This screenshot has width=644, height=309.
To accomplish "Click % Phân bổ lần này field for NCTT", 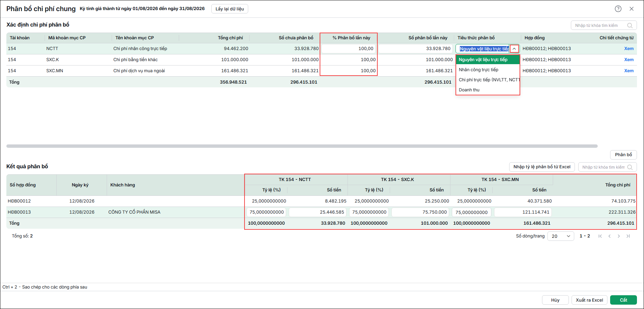I will [x=348, y=49].
